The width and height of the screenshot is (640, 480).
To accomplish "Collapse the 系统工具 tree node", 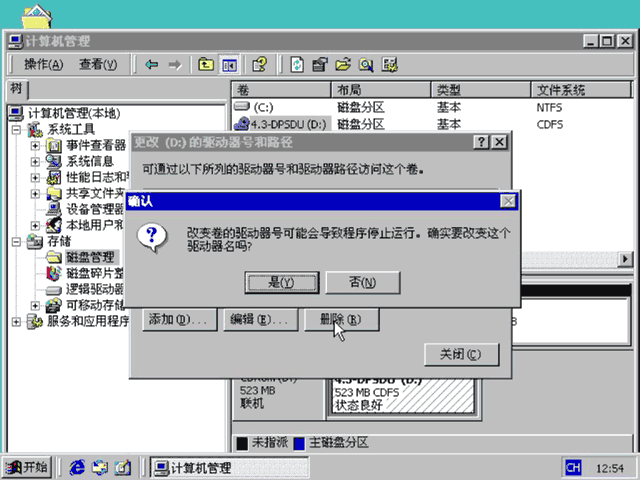I will [x=16, y=130].
